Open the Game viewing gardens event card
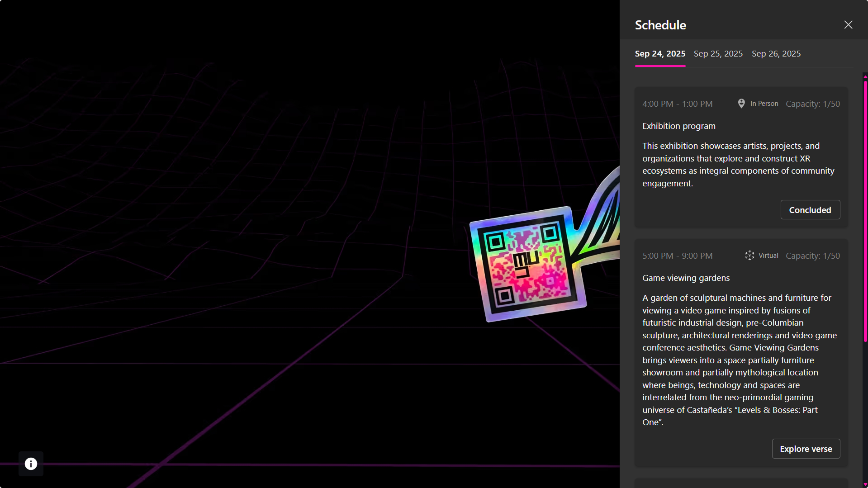This screenshot has height=488, width=868. pos(741,353)
